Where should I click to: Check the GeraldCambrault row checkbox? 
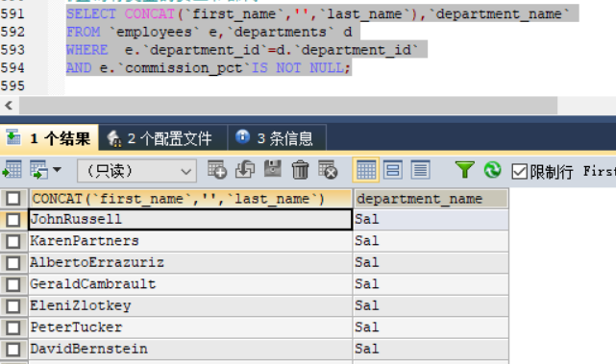(13, 284)
